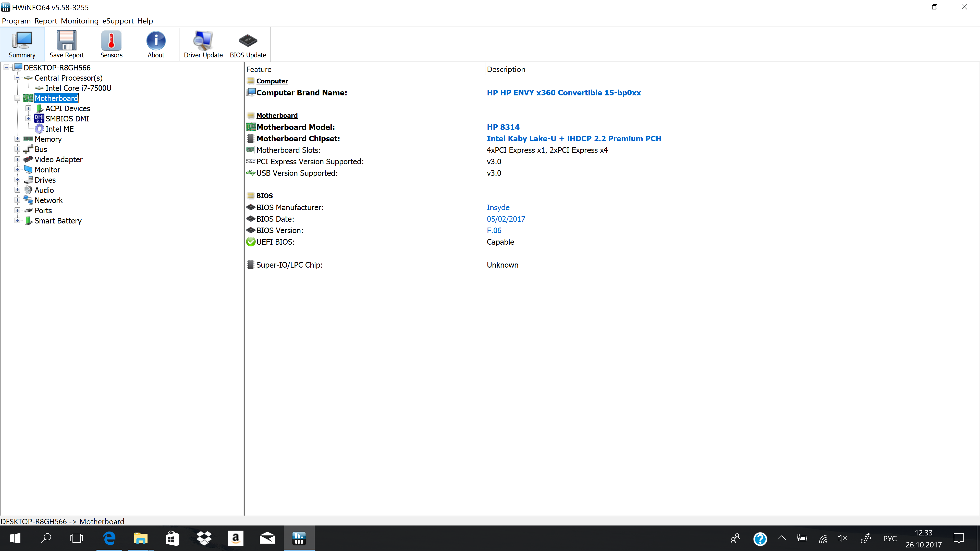Image resolution: width=980 pixels, height=551 pixels.
Task: Select the Memory tree item
Action: (48, 139)
